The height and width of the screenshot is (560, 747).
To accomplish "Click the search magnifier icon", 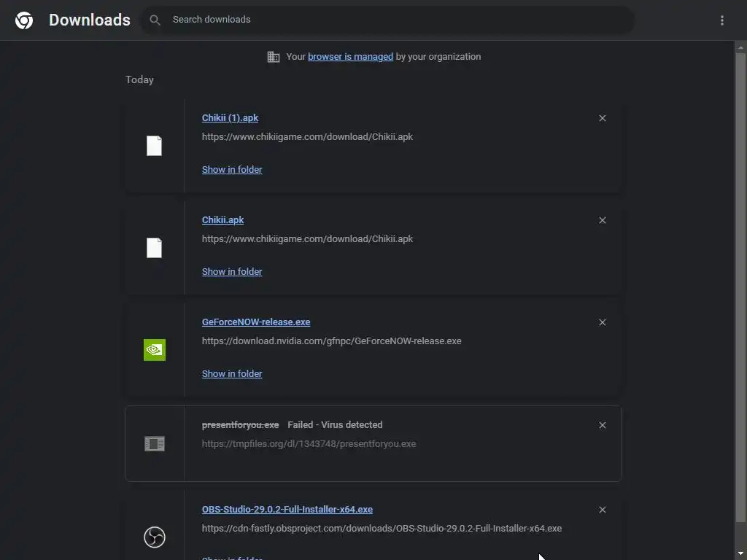I will (155, 20).
